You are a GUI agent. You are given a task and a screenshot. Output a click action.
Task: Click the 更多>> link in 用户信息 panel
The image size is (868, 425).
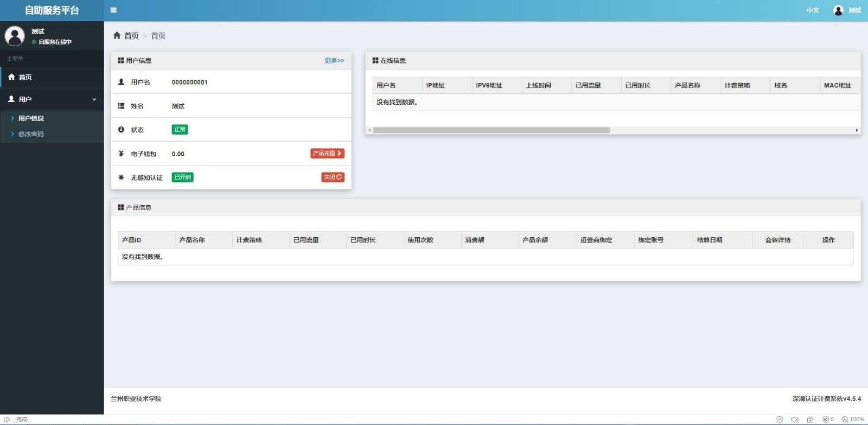(334, 60)
